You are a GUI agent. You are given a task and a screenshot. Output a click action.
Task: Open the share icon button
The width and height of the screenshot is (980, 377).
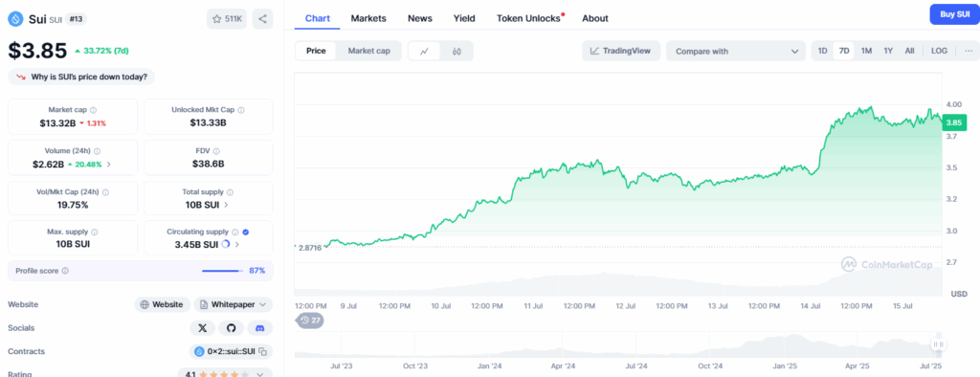point(262,19)
